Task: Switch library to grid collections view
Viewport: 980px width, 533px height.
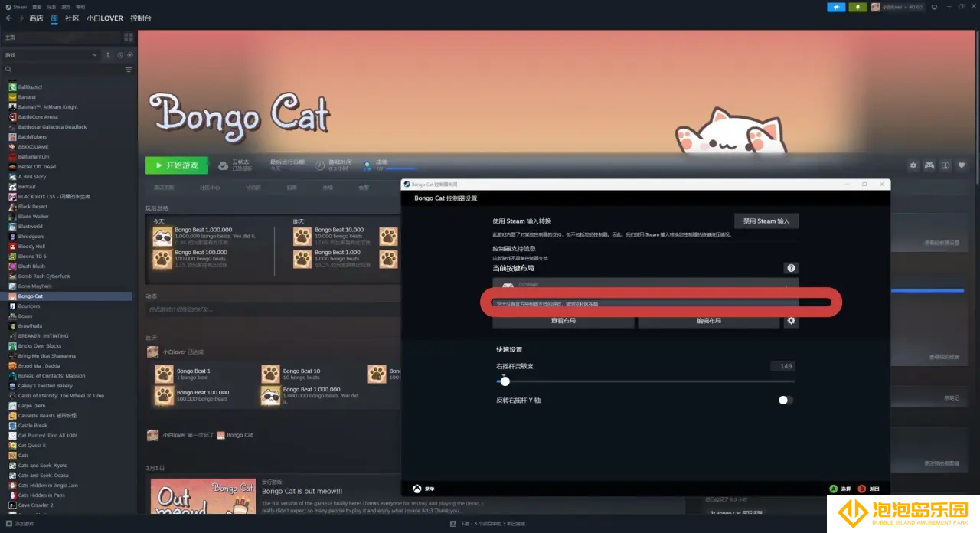Action: tap(130, 37)
